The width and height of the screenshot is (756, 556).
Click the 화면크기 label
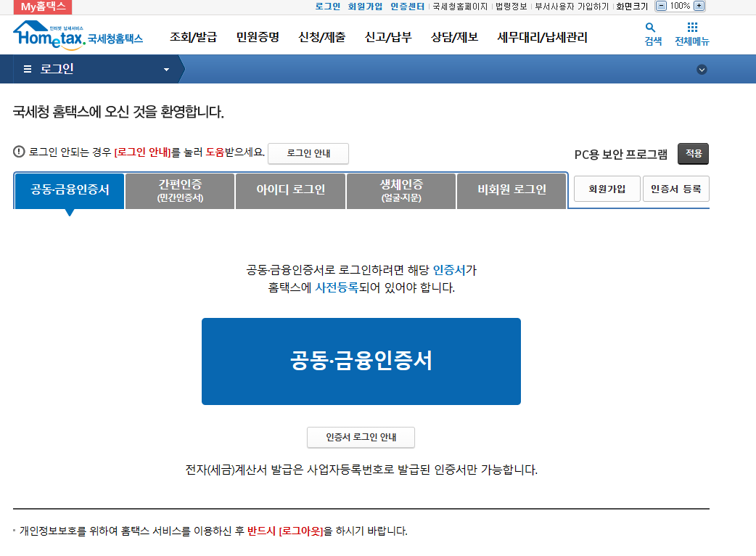click(632, 7)
